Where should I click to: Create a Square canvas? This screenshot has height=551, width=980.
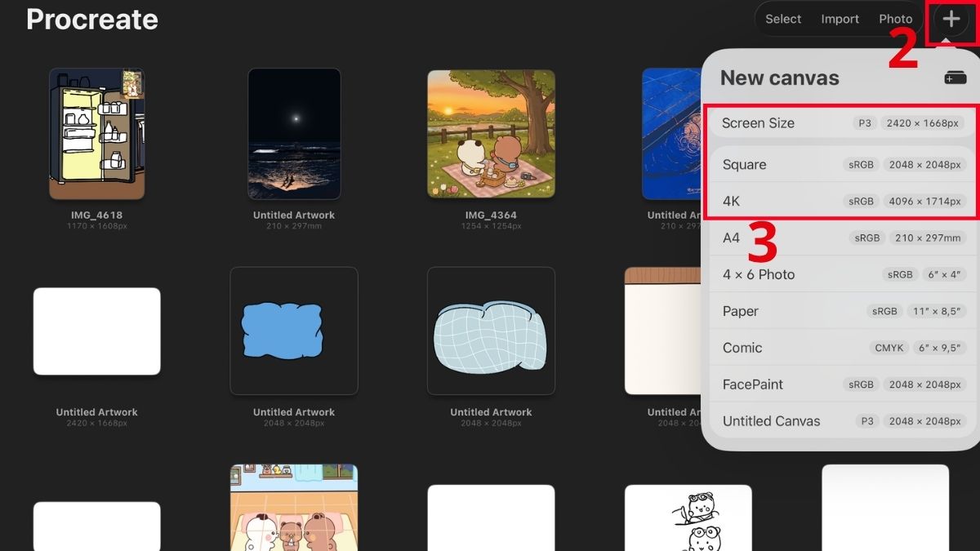tap(841, 164)
